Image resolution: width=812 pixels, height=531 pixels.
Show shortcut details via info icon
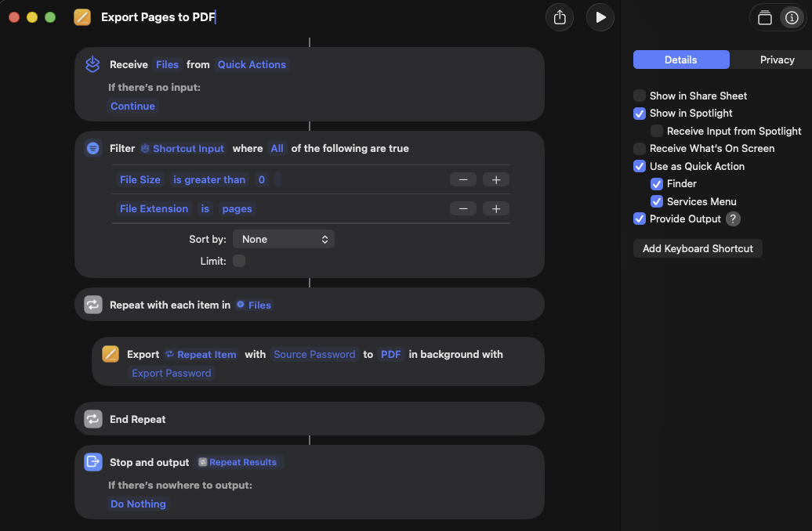pyautogui.click(x=792, y=17)
